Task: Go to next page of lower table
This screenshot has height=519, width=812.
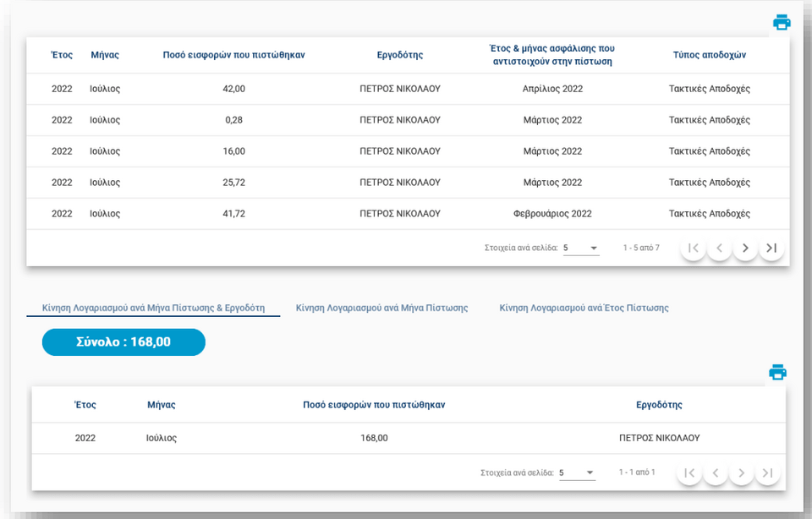Action: [x=741, y=473]
